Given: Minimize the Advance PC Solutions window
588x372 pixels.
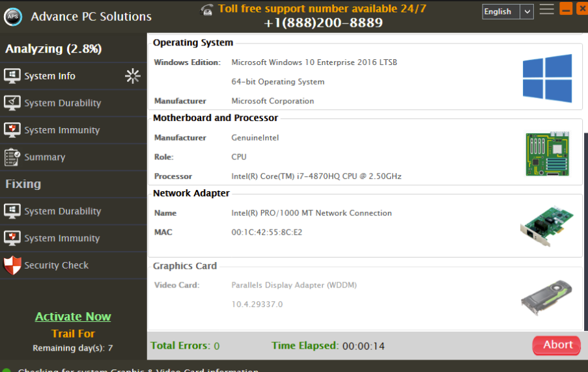Looking at the screenshot, I should point(566,8).
